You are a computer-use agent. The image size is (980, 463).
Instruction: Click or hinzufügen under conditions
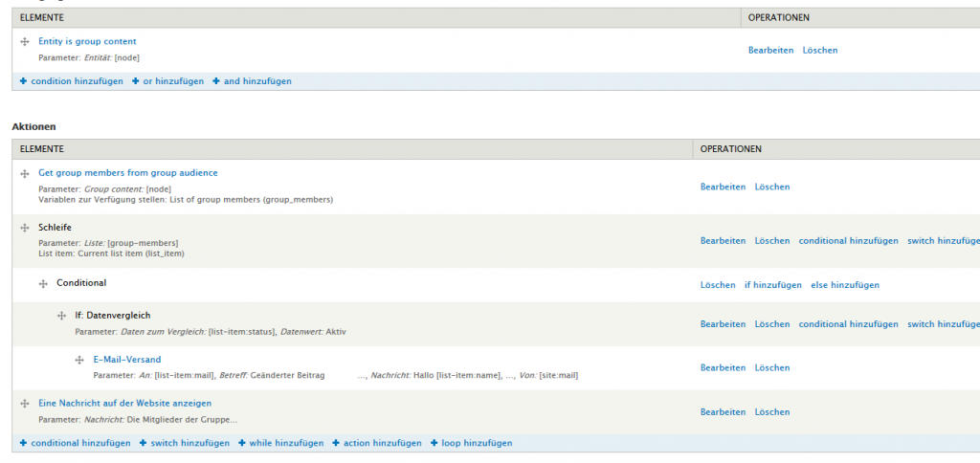coord(173,81)
